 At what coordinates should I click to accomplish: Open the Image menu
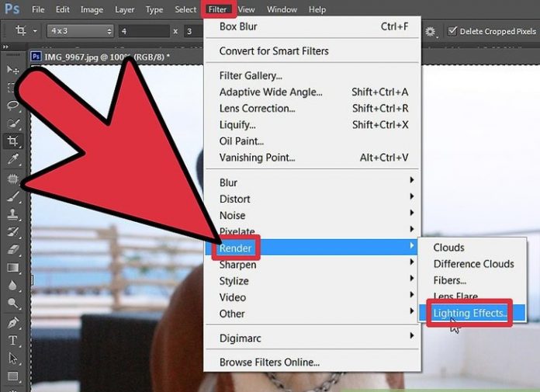pyautogui.click(x=92, y=9)
